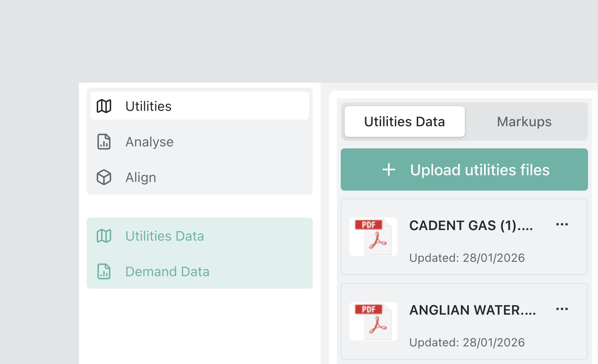Click the Analyse chart document icon

click(104, 142)
